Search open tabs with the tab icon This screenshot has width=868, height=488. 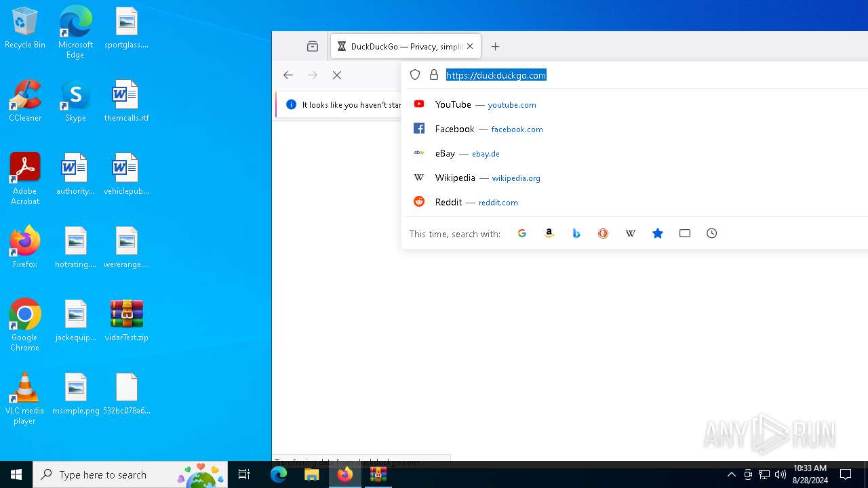click(685, 233)
